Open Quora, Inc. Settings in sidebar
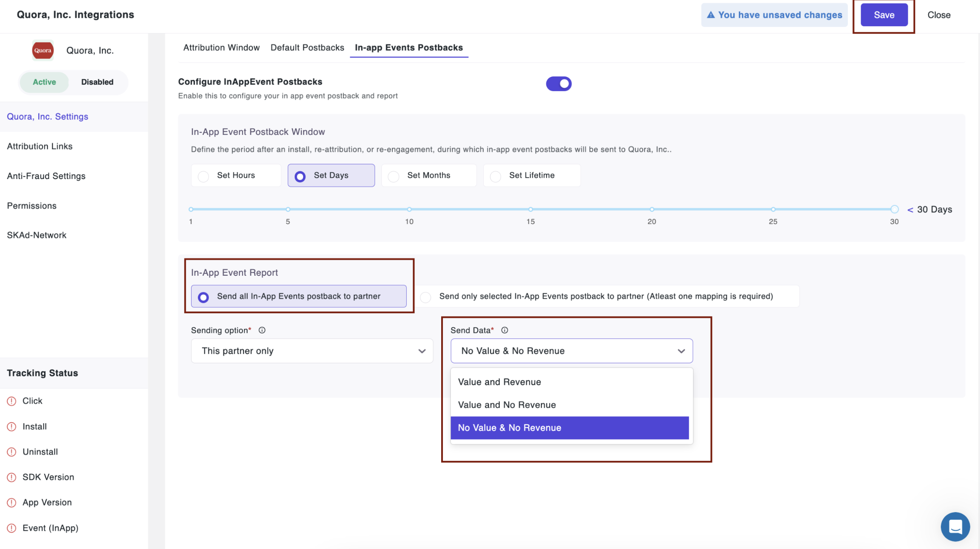This screenshot has width=980, height=549. 74,117
